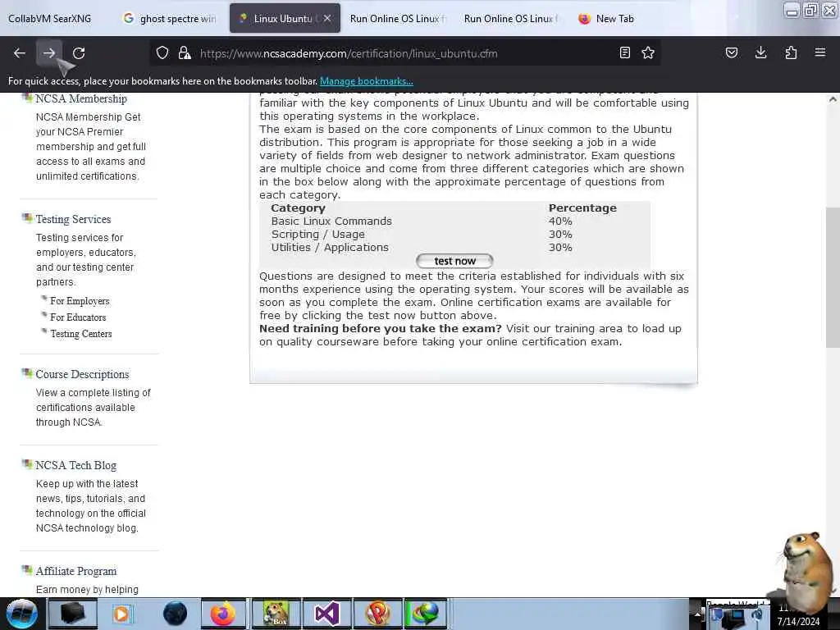The width and height of the screenshot is (840, 630).
Task: Click the site security padlock icon
Action: coord(185,53)
